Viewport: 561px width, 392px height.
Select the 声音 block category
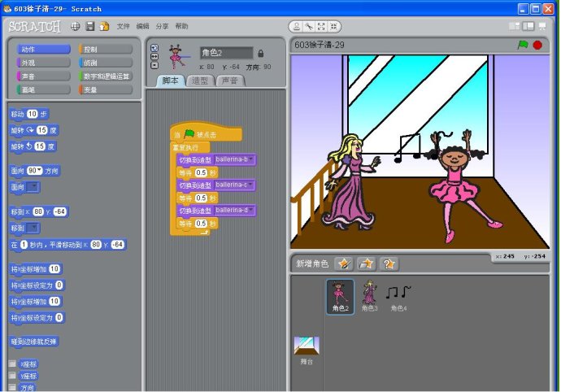[44, 76]
